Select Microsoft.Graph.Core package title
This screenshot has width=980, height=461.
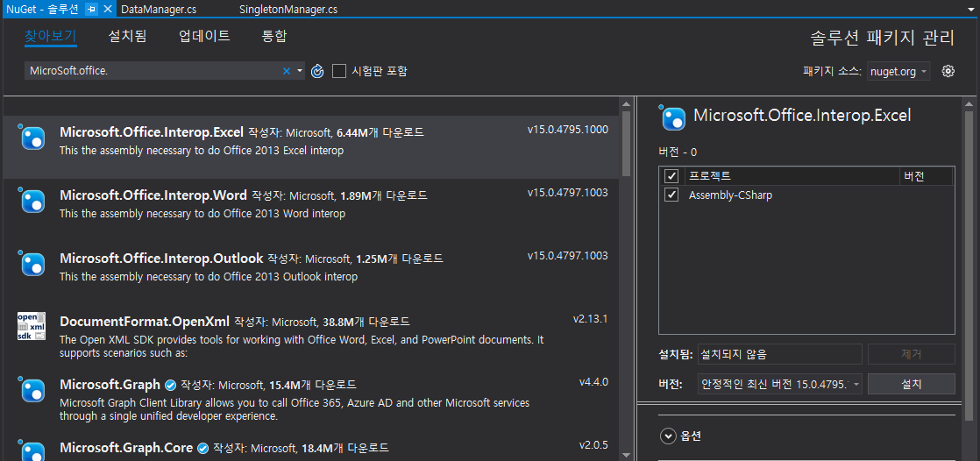coord(127,448)
